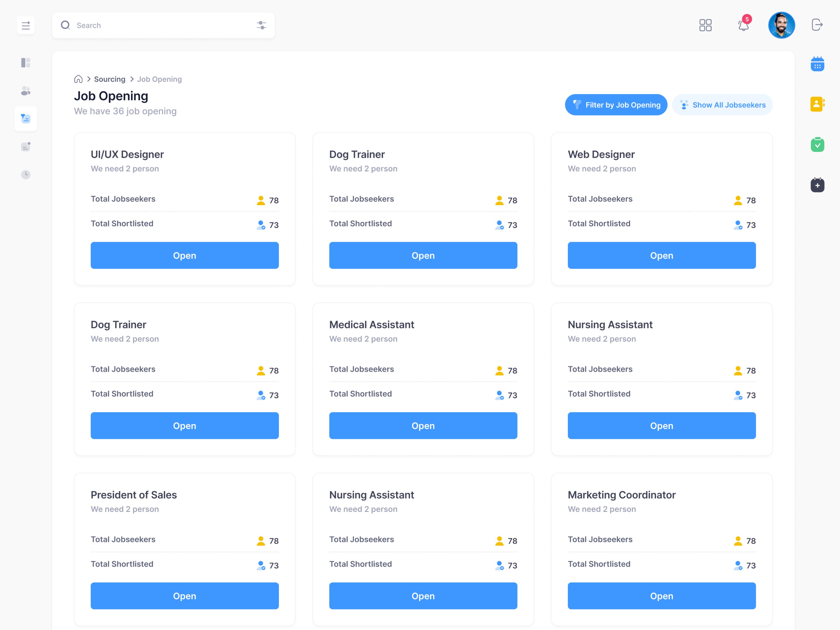
Task: Click the user profile avatar
Action: click(x=781, y=26)
